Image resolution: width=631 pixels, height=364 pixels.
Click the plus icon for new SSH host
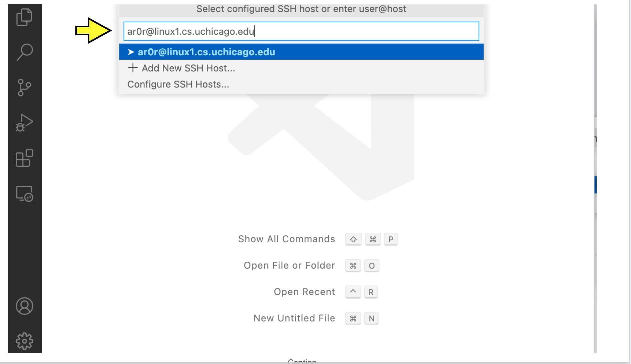point(133,68)
